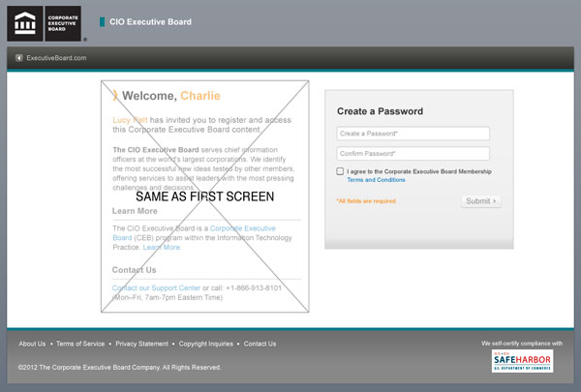The height and width of the screenshot is (392, 581).
Task: Focus the Create a Password field
Action: pos(413,134)
